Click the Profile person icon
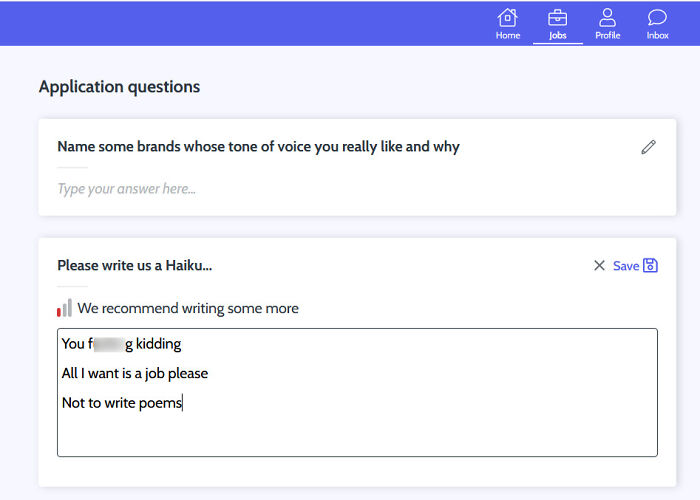700x500 pixels. click(x=607, y=17)
